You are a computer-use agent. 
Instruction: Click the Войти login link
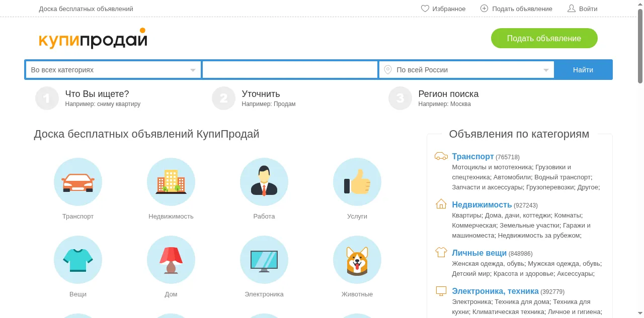588,9
